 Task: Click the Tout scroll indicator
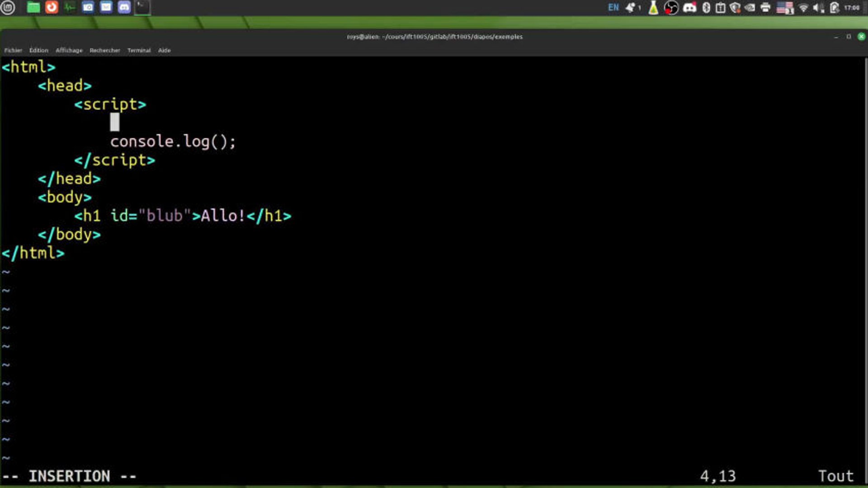click(x=836, y=476)
